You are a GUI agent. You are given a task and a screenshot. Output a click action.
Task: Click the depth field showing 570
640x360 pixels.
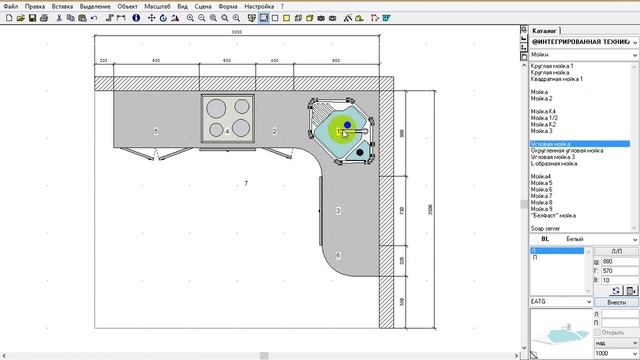click(620, 271)
